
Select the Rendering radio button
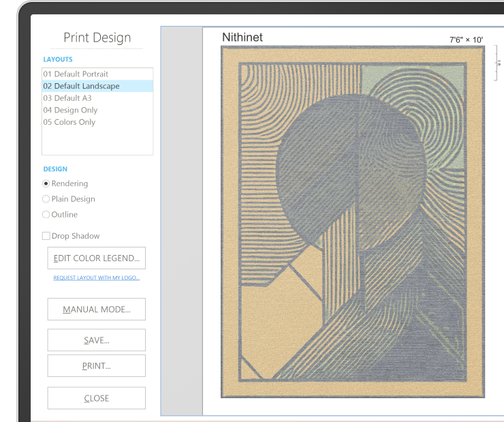click(x=46, y=183)
